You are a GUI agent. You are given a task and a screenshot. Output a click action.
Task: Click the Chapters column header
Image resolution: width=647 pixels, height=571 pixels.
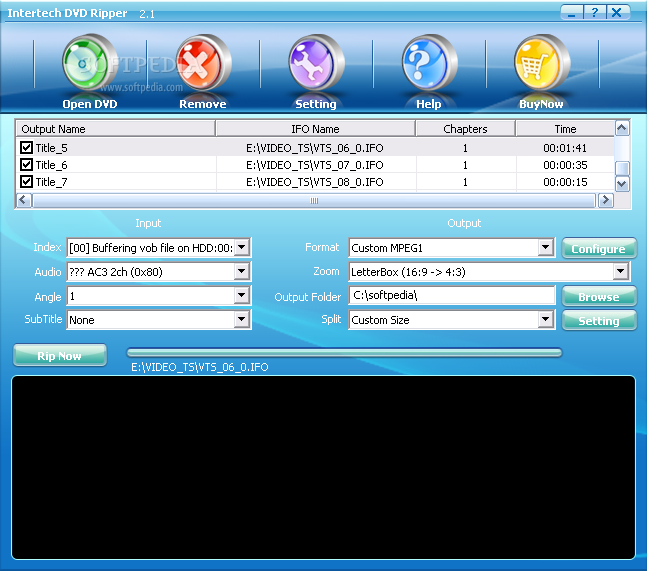tap(465, 129)
